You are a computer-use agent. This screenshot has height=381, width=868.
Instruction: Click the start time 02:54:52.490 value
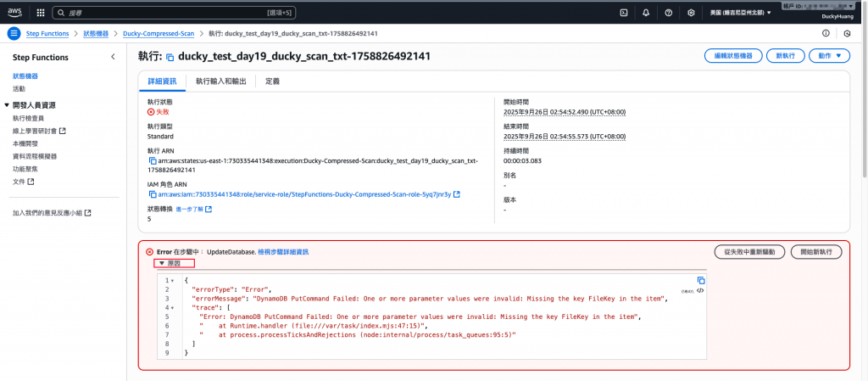coord(565,112)
